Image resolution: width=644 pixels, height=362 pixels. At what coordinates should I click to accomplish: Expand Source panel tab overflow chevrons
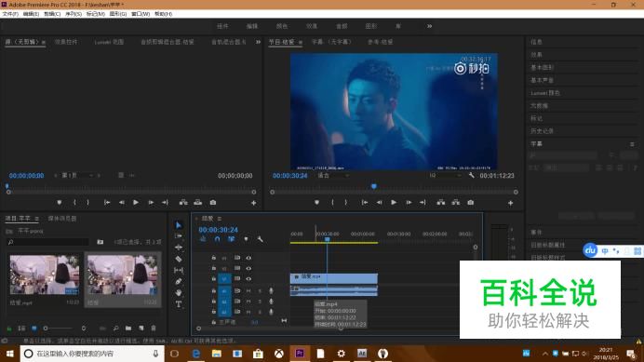[258, 42]
